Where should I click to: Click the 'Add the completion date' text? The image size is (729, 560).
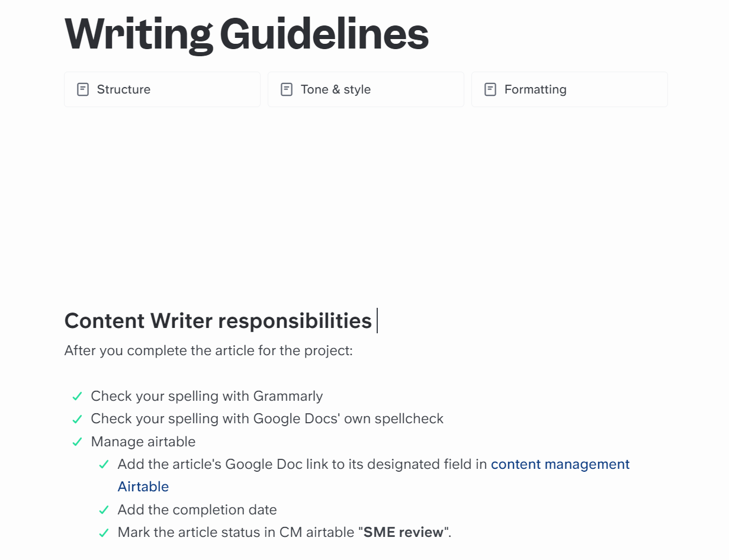point(197,510)
